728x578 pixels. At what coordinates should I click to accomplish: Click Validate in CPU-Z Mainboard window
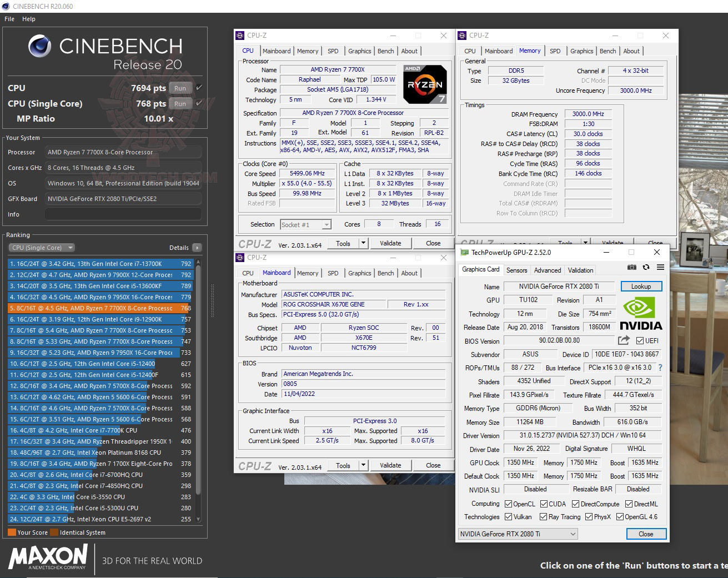tap(390, 465)
